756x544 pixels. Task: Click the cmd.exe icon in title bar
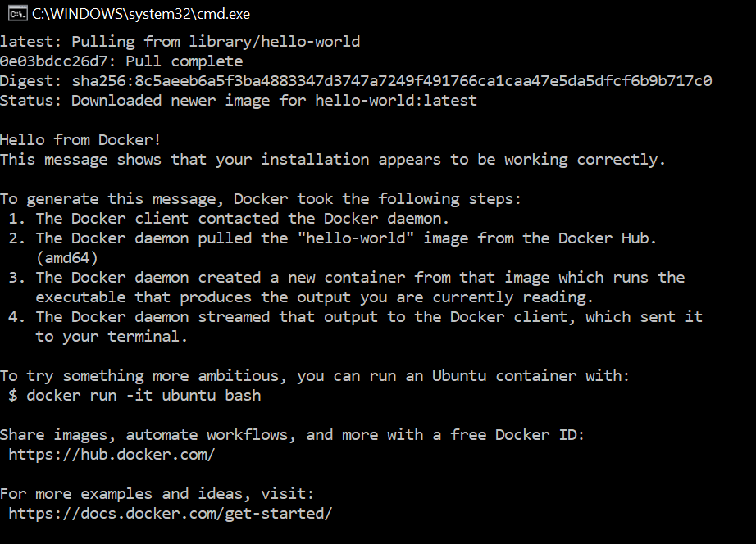coord(14,13)
